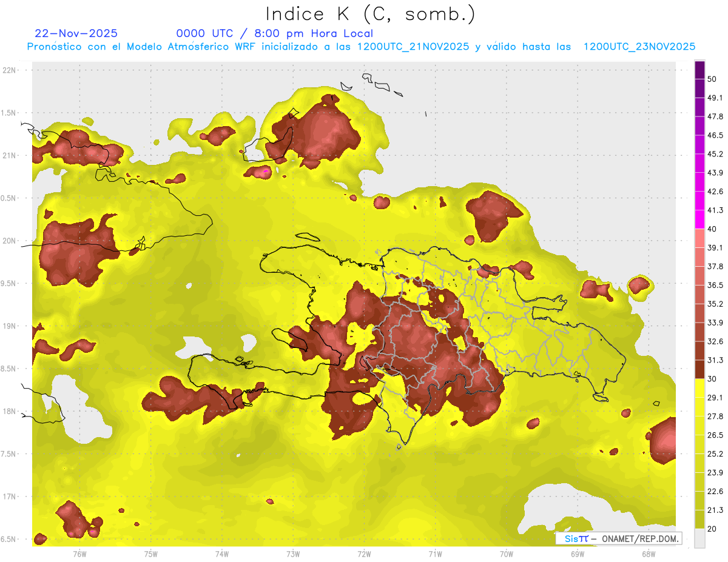Click the colorbar value '27.8'
Image resolution: width=728 pixels, height=562 pixels.
pyautogui.click(x=715, y=416)
